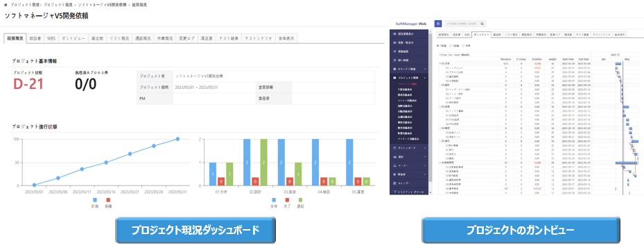Click the home icon in breadcrumb

6,5
